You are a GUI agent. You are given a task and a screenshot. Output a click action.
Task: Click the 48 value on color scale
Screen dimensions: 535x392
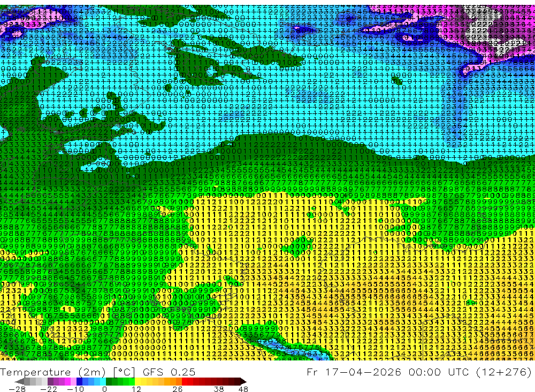243,389
